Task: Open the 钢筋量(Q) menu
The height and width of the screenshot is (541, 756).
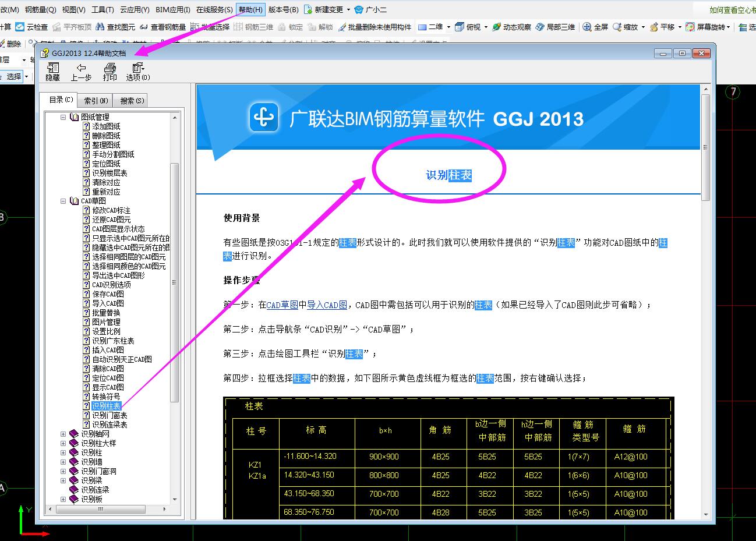Action: [40, 10]
